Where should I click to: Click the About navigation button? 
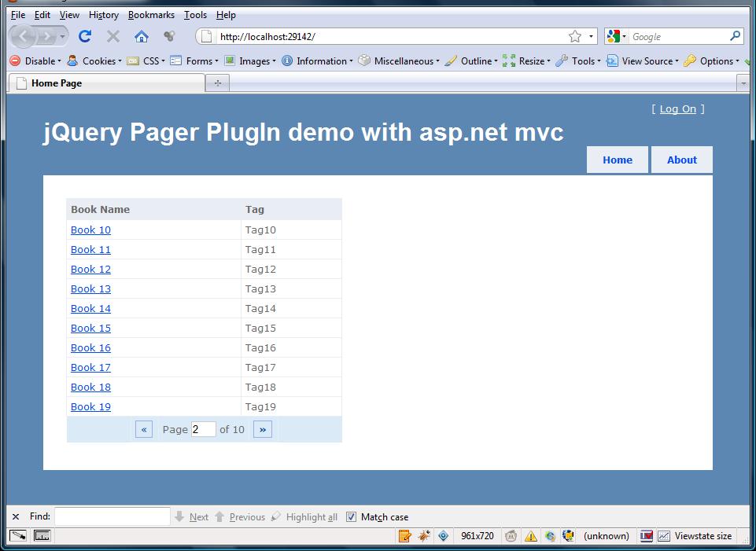(682, 160)
